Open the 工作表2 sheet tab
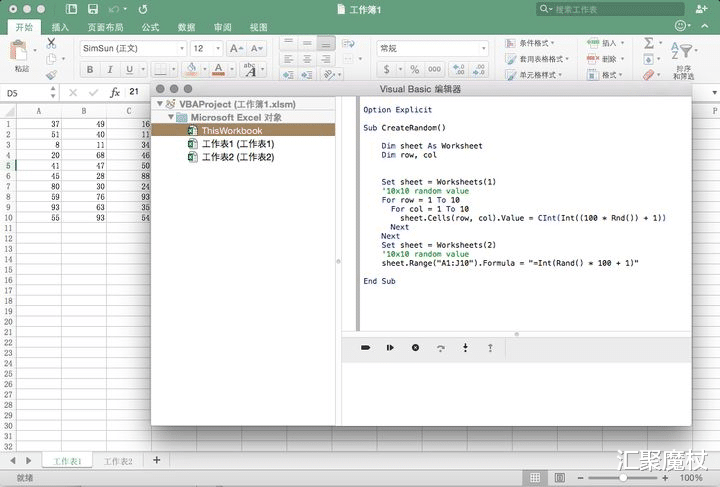 tap(118, 461)
